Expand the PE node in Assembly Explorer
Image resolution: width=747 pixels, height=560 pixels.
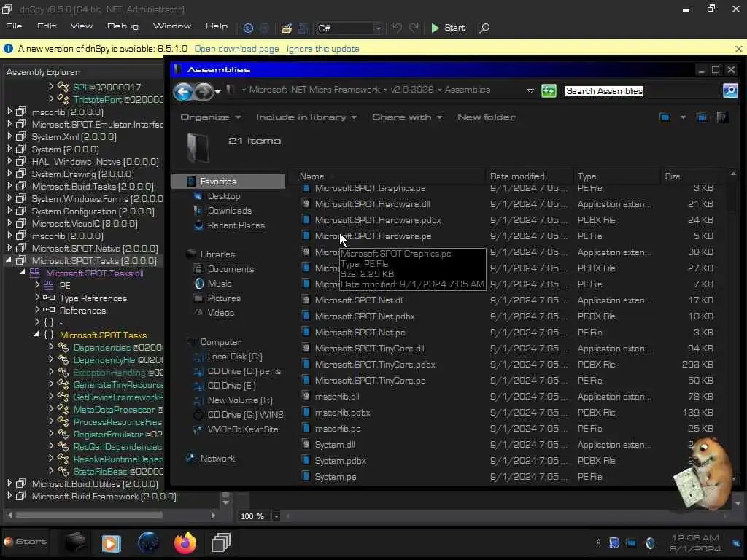click(x=37, y=285)
